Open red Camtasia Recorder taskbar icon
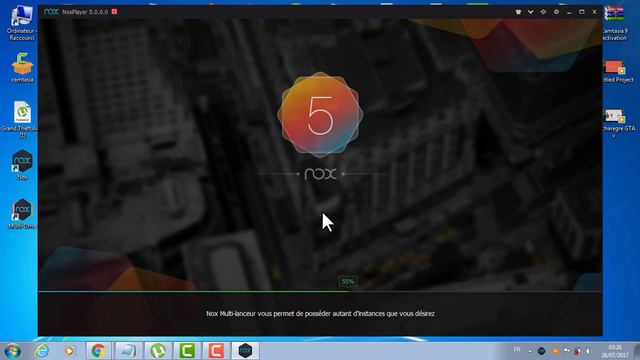The image size is (640, 360). pos(216,351)
